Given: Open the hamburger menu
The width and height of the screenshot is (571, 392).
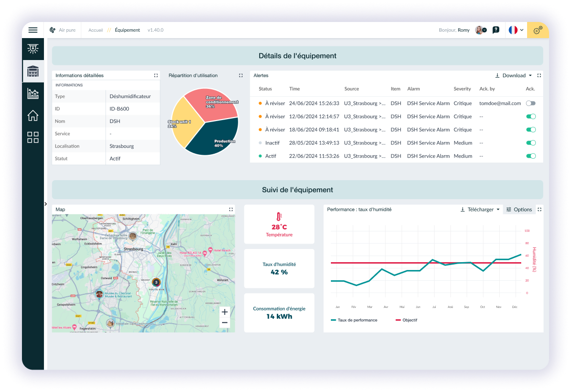Looking at the screenshot, I should point(33,30).
